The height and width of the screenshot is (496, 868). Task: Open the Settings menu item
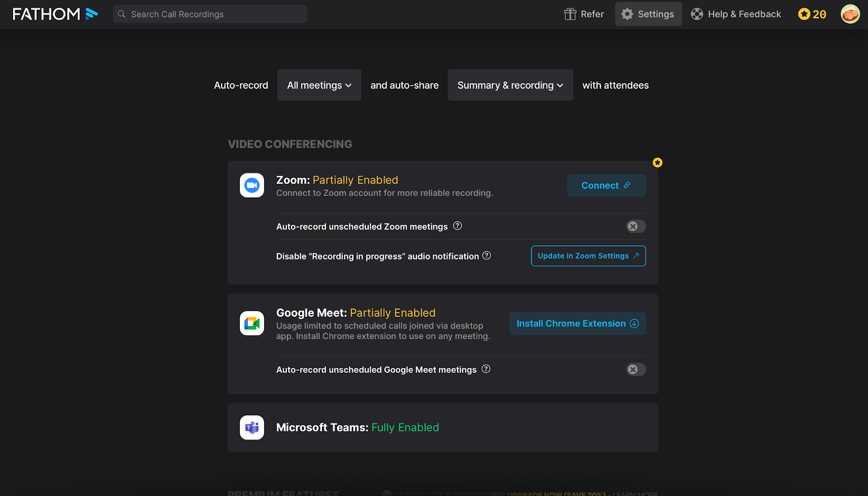tap(648, 14)
